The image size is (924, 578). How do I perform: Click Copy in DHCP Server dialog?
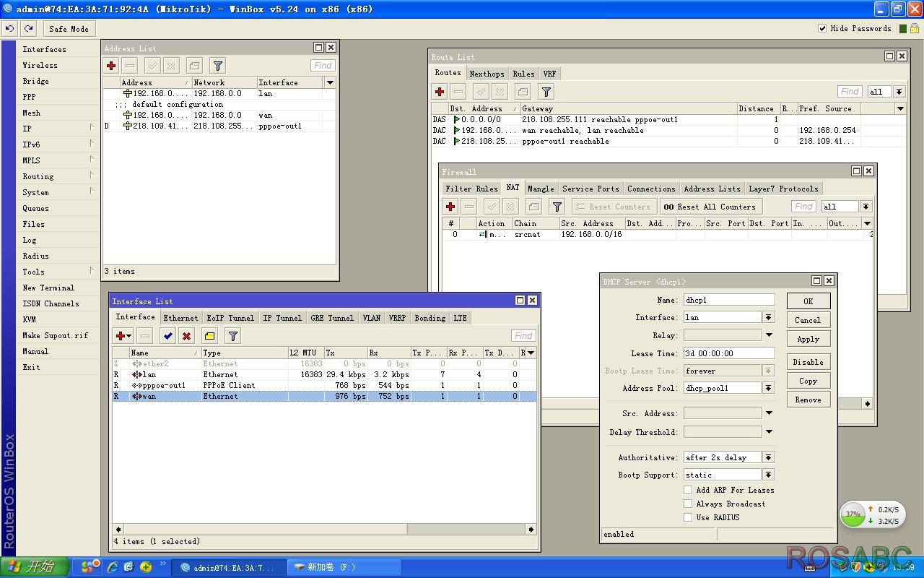(808, 381)
